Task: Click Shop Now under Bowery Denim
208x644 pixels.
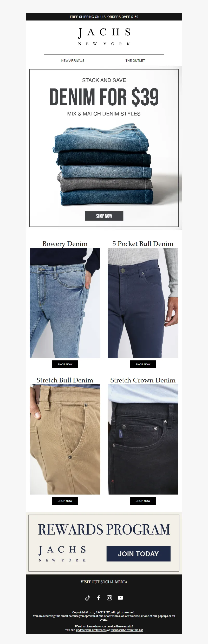Action: point(65,364)
